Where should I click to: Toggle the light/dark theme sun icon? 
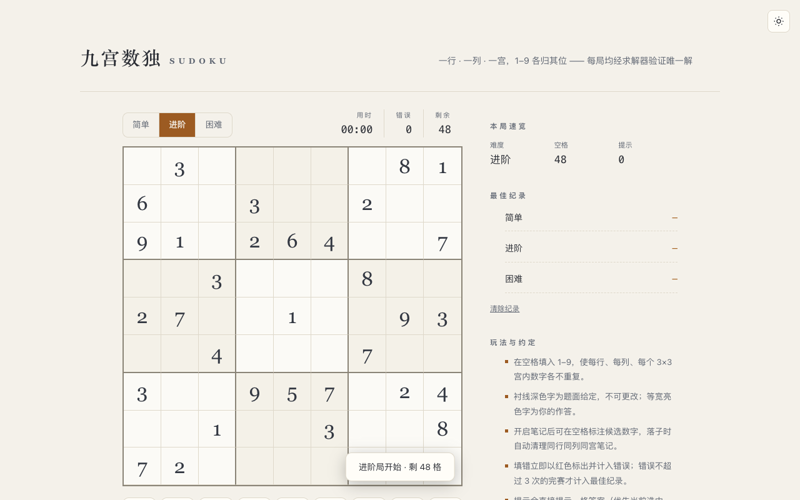click(x=779, y=21)
